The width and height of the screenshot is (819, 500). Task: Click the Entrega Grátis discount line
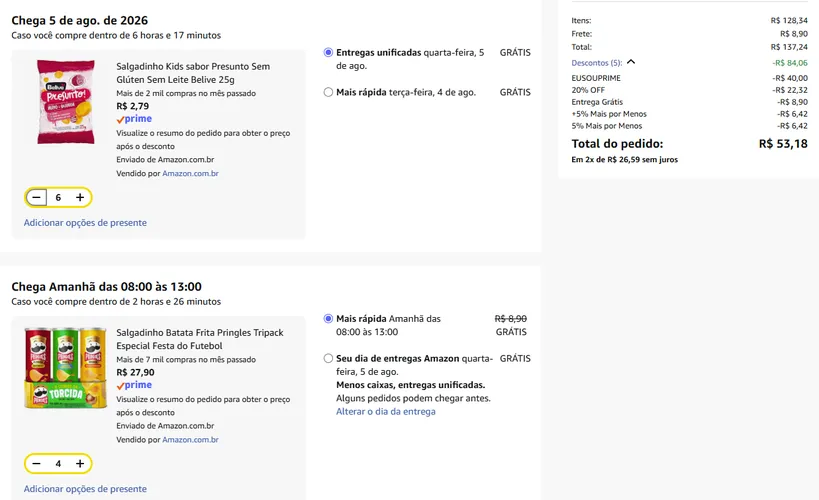click(x=689, y=102)
